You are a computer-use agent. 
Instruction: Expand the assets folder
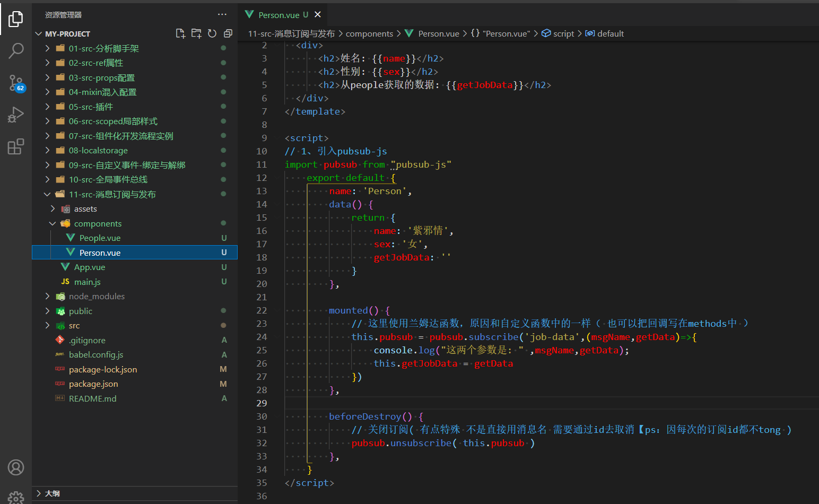click(x=53, y=208)
